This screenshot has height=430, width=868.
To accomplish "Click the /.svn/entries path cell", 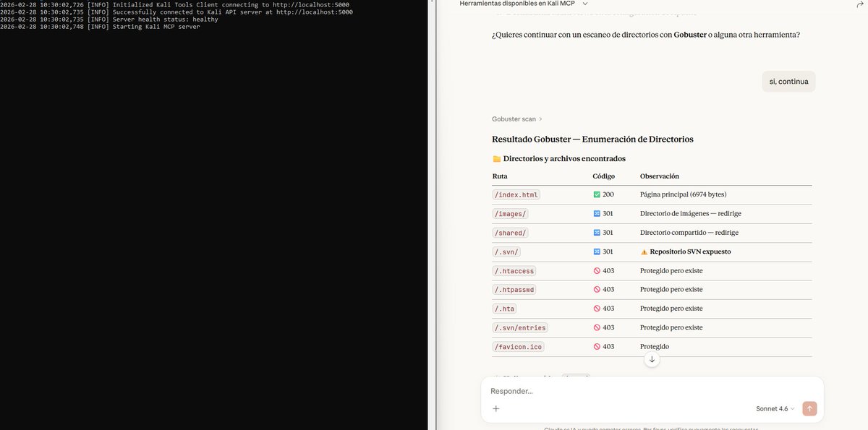I will pos(520,327).
